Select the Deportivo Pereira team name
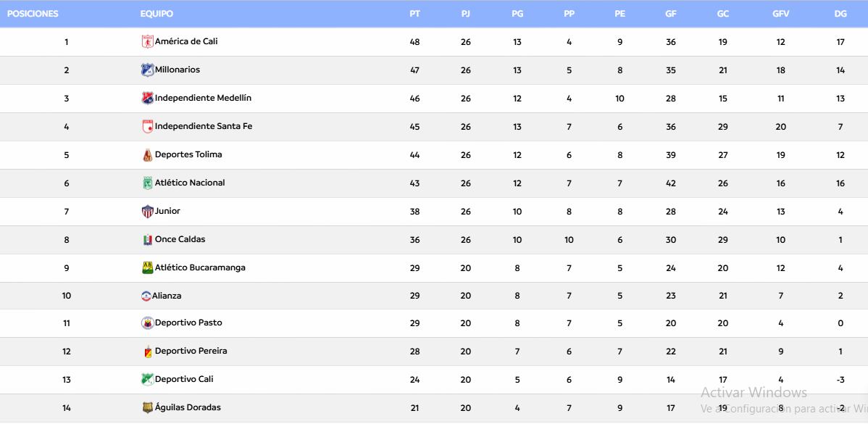This screenshot has height=424, width=868. (191, 352)
